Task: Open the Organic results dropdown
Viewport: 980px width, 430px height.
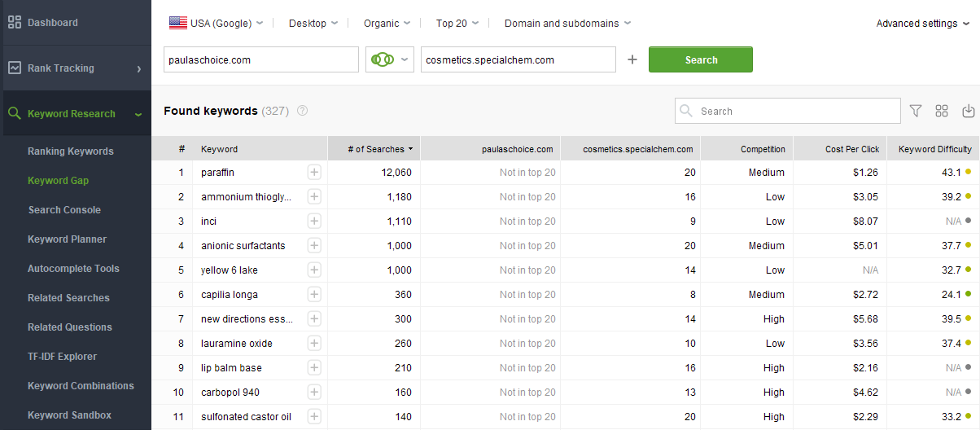Action: click(x=387, y=23)
